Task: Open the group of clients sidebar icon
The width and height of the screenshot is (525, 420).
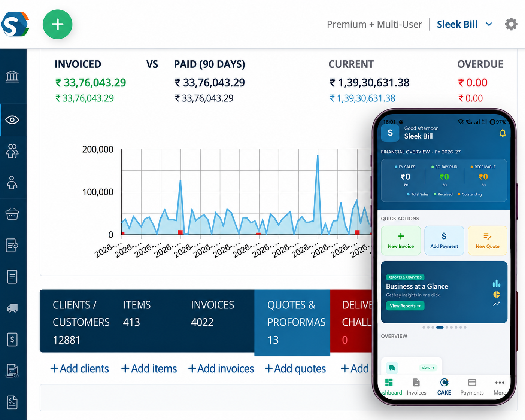Action: click(12, 151)
